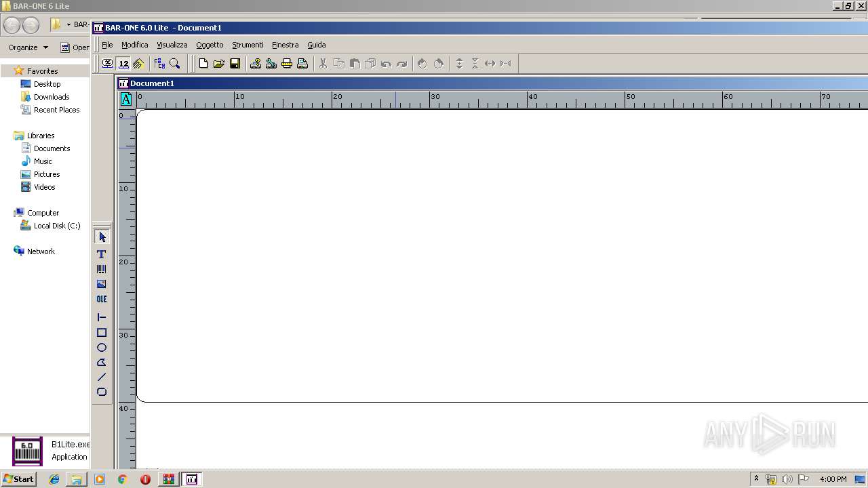The image size is (868, 488).
Task: Click the Save diskette toolbar icon
Action: pyautogui.click(x=235, y=64)
